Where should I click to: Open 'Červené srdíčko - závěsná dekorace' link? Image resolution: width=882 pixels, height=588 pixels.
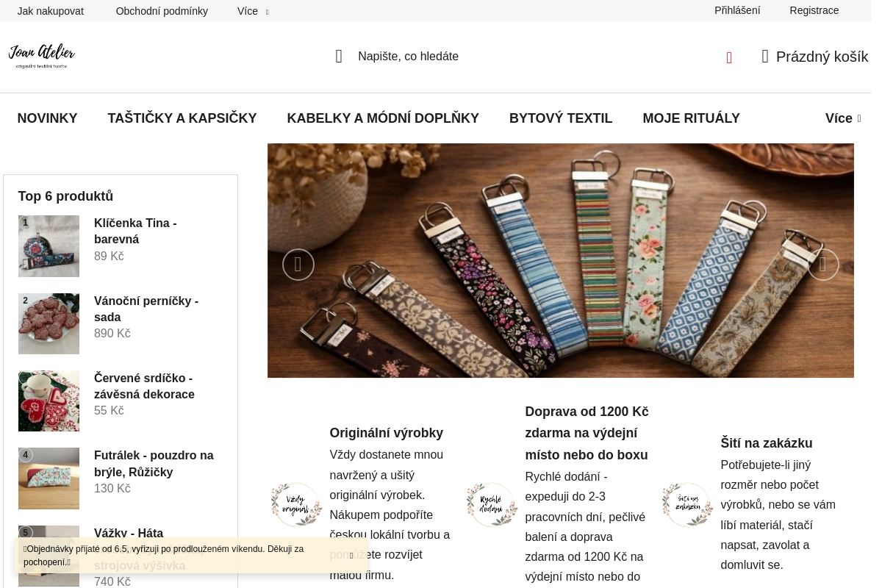tap(144, 386)
